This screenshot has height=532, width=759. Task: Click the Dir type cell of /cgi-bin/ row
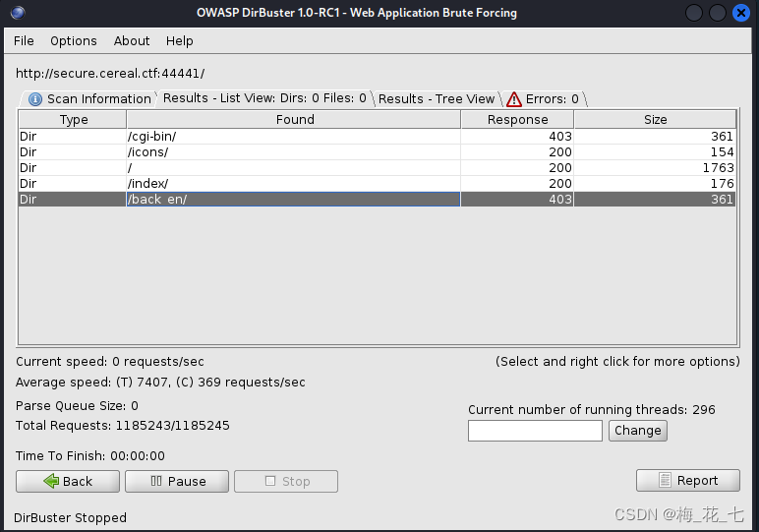tap(73, 137)
